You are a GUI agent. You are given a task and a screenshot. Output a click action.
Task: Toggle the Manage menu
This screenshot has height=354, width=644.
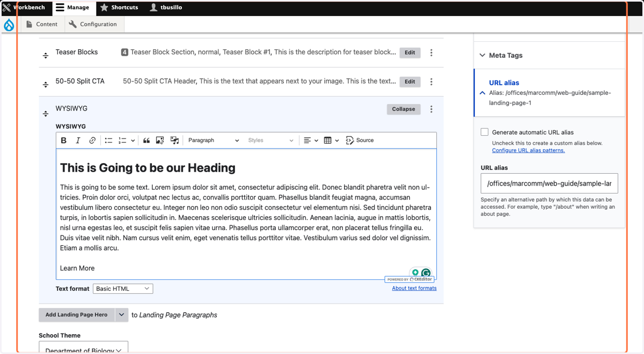tap(74, 8)
